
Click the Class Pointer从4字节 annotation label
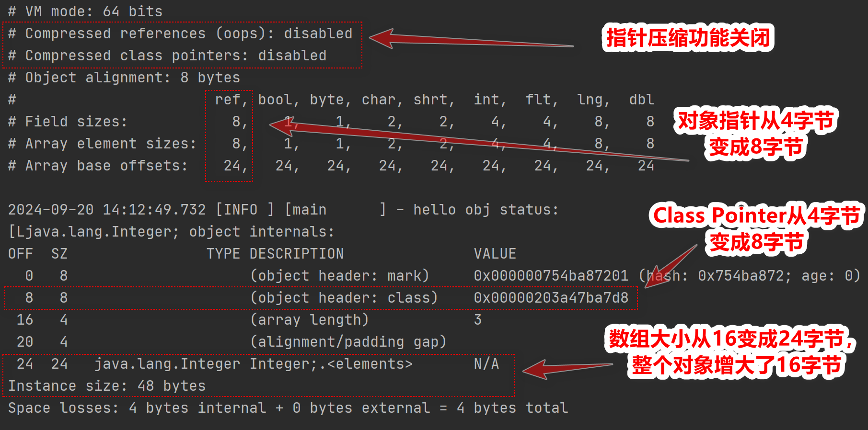(756, 215)
